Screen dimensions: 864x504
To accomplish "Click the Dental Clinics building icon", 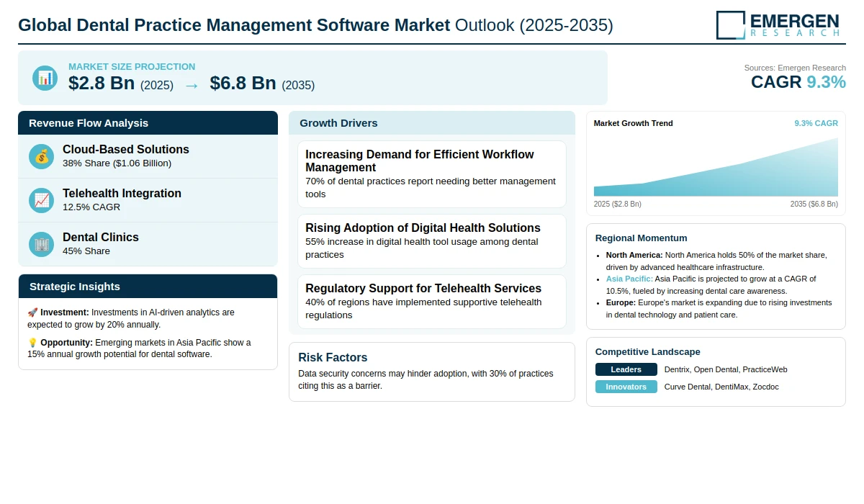I will [41, 244].
